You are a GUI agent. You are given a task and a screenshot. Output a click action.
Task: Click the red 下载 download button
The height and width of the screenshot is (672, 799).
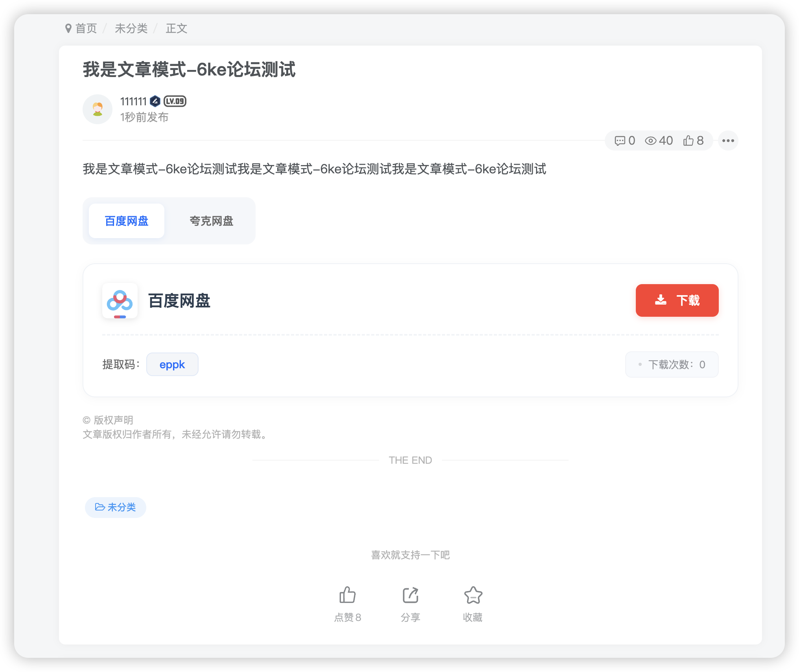click(x=677, y=301)
